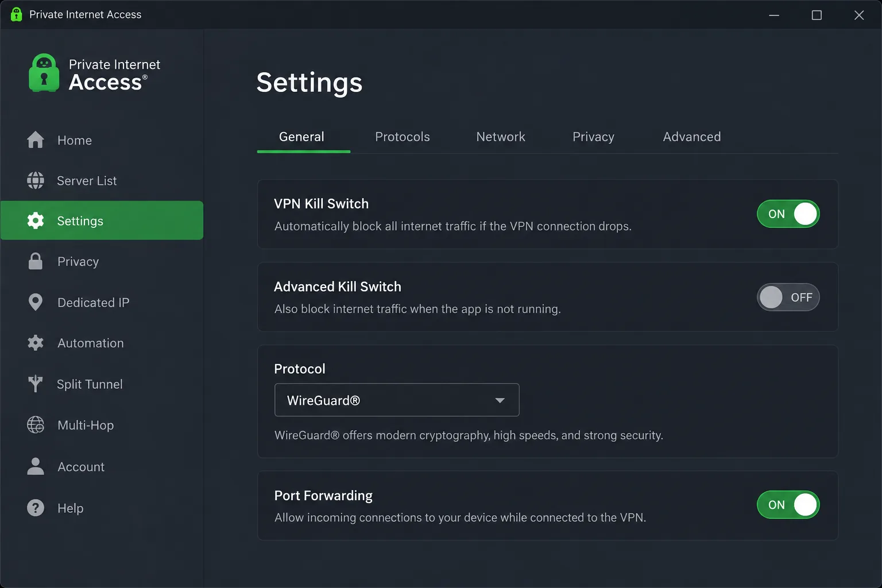Image resolution: width=882 pixels, height=588 pixels.
Task: Switch to the Protocols tab
Action: (x=403, y=137)
